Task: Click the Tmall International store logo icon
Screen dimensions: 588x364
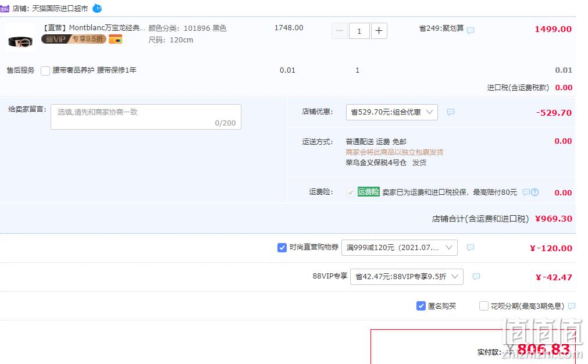Action: (5, 9)
